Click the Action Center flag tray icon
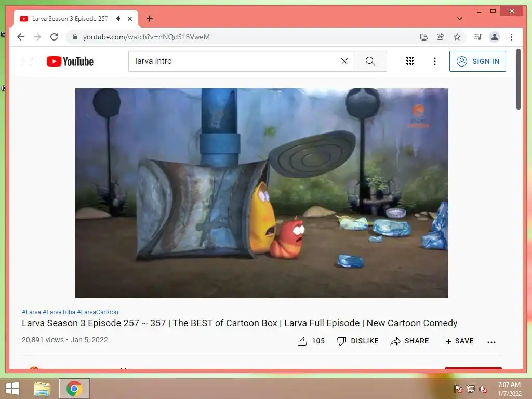 [458, 389]
